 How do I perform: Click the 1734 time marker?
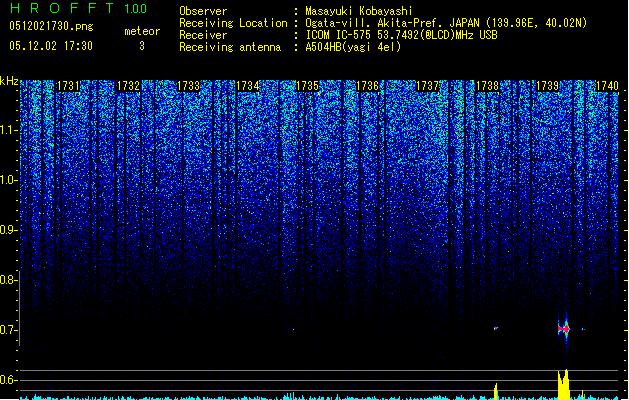point(248,86)
